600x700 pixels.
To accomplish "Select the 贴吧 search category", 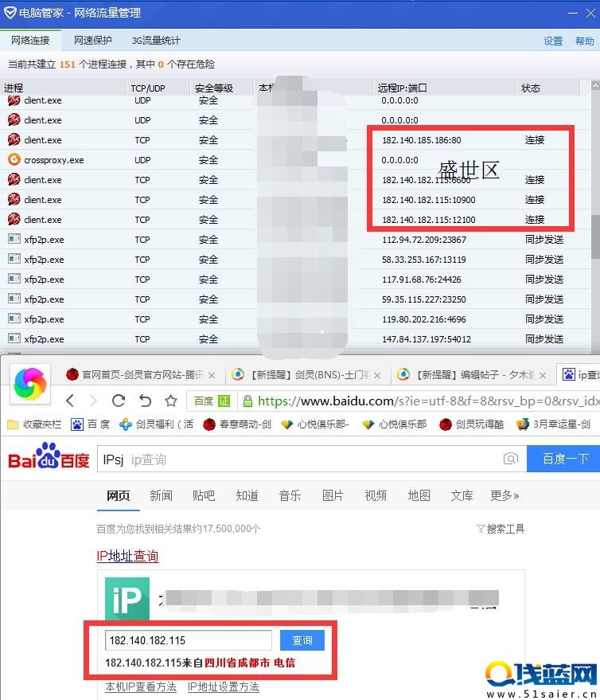I will pos(204,495).
